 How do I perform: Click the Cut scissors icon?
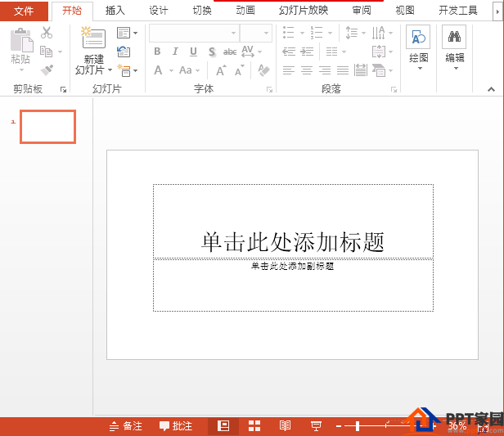tap(47, 33)
